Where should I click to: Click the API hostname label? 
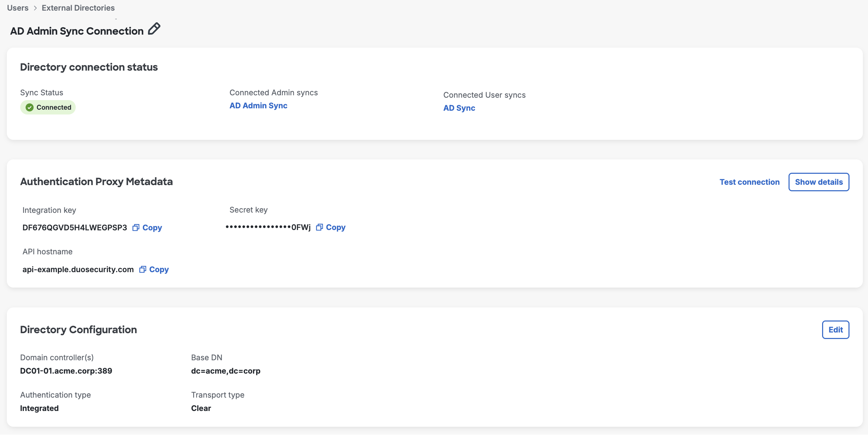48,252
